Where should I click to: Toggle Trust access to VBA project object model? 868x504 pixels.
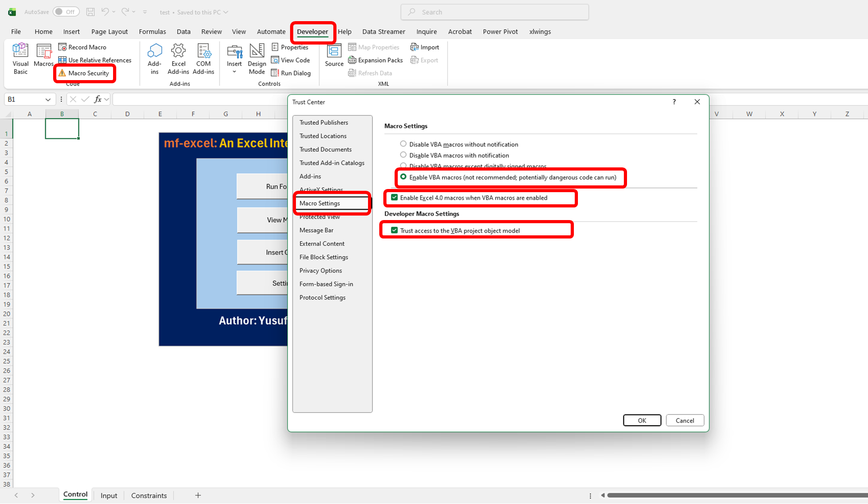click(x=394, y=230)
